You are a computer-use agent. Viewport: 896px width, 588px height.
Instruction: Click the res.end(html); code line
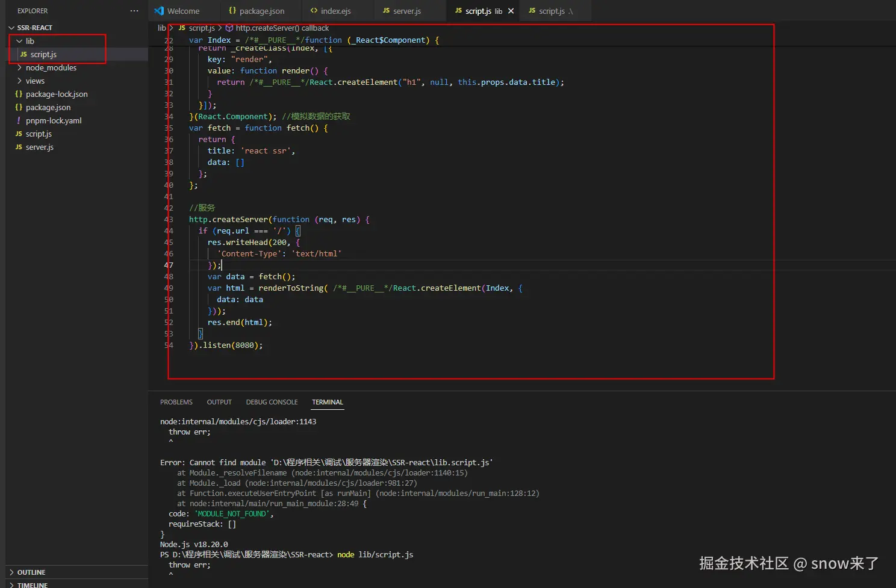pos(240,322)
